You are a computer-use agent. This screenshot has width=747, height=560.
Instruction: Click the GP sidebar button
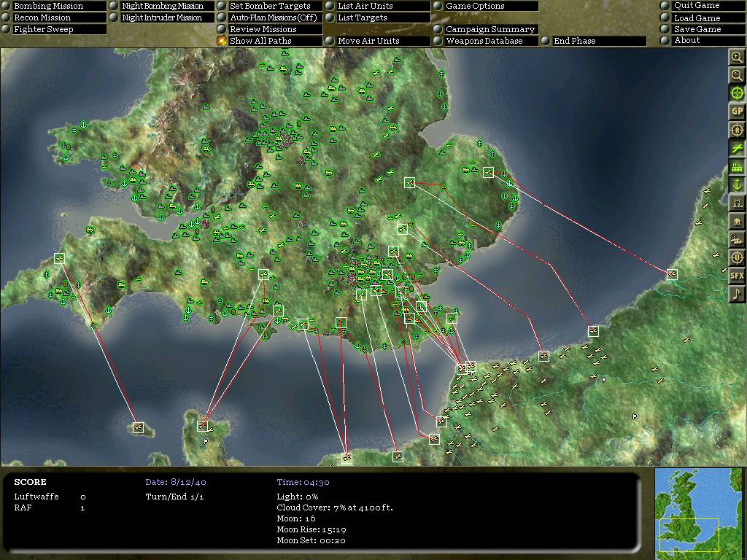[x=737, y=112]
